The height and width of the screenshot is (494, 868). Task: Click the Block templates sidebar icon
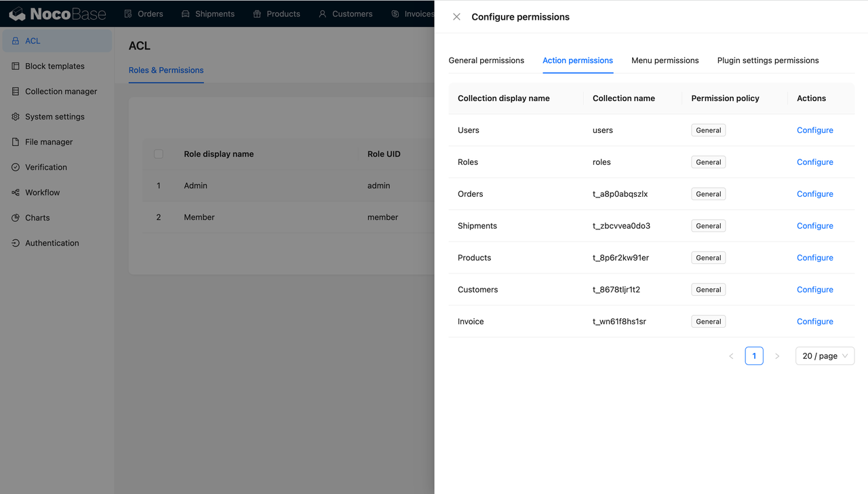pyautogui.click(x=16, y=66)
